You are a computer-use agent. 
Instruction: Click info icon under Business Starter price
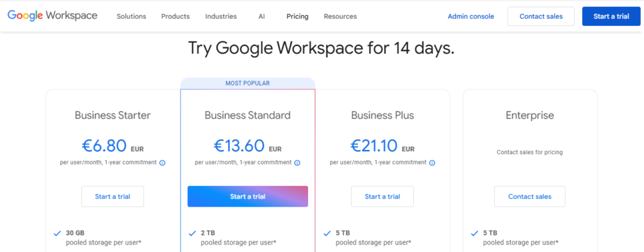tap(162, 163)
